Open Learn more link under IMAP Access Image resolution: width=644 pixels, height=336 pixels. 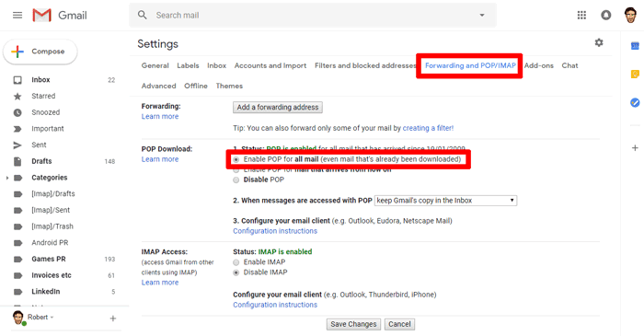coord(160,283)
